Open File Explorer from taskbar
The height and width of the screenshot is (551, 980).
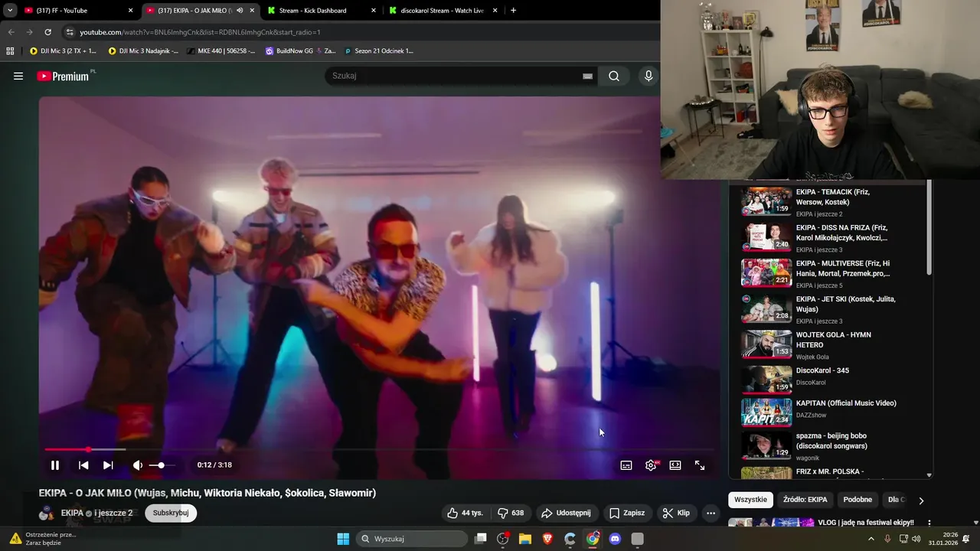pos(525,539)
